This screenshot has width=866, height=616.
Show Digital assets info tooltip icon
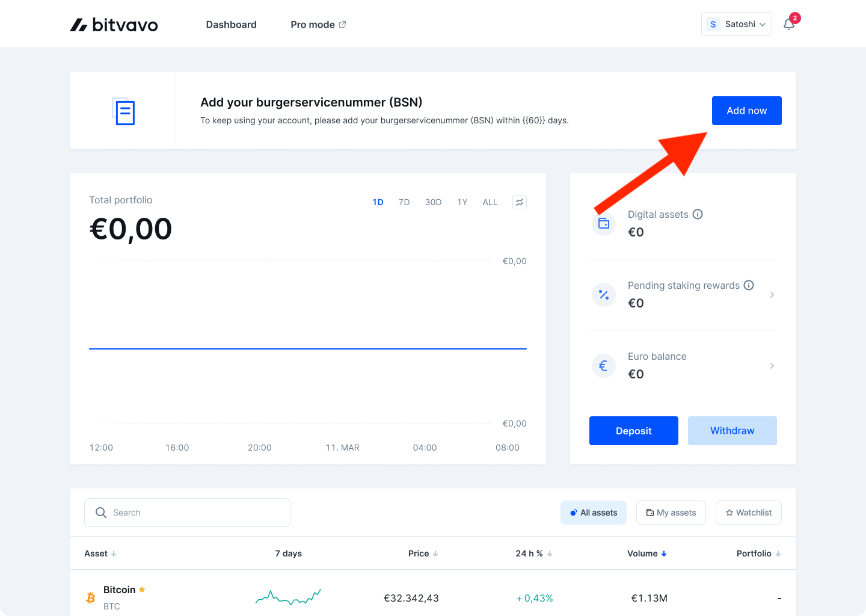[698, 214]
